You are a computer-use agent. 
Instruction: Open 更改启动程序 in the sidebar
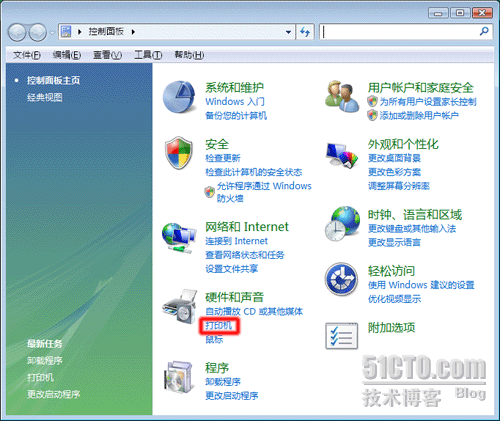(53, 394)
